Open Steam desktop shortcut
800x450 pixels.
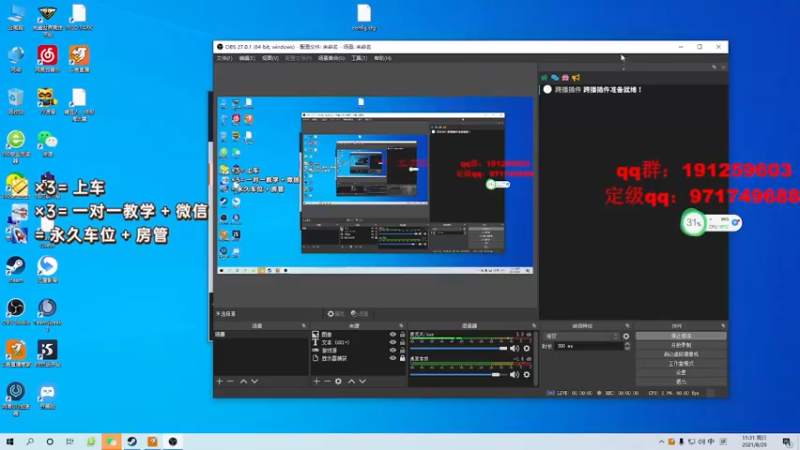(x=16, y=269)
